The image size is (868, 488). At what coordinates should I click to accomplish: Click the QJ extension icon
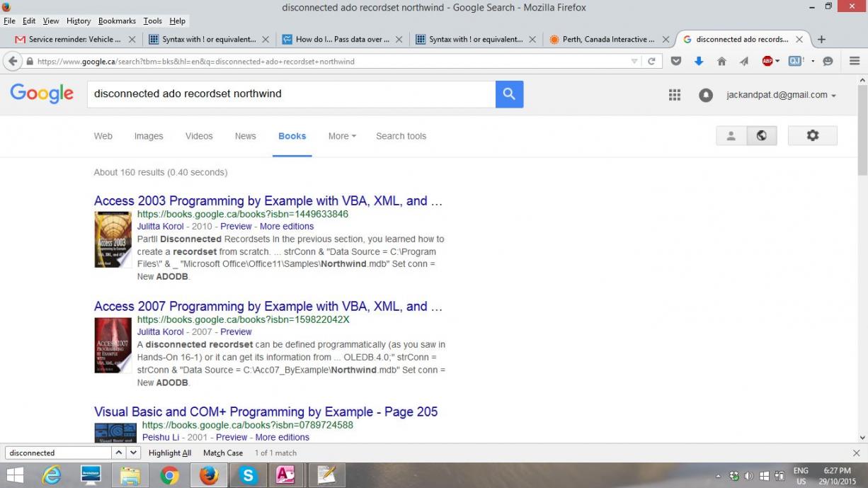pyautogui.click(x=796, y=62)
